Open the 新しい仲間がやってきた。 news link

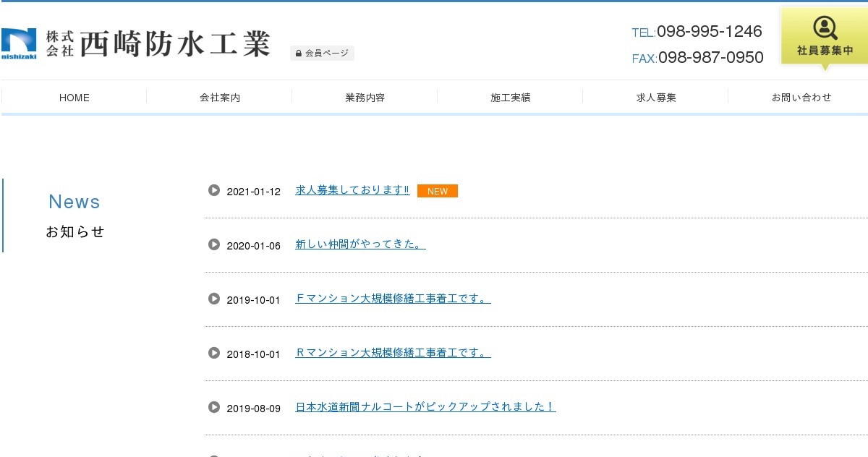pos(360,244)
